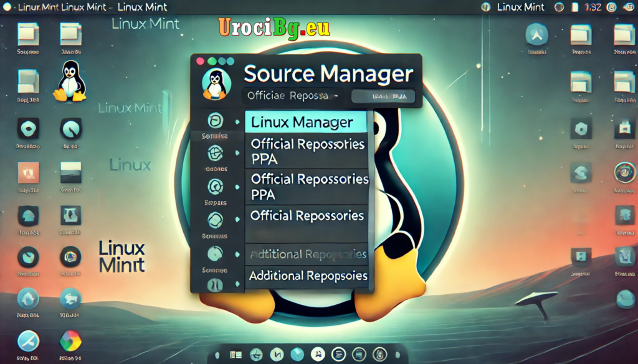Click the Tux penguin avatar in Source Manager header
The width and height of the screenshot is (638, 364).
click(216, 84)
